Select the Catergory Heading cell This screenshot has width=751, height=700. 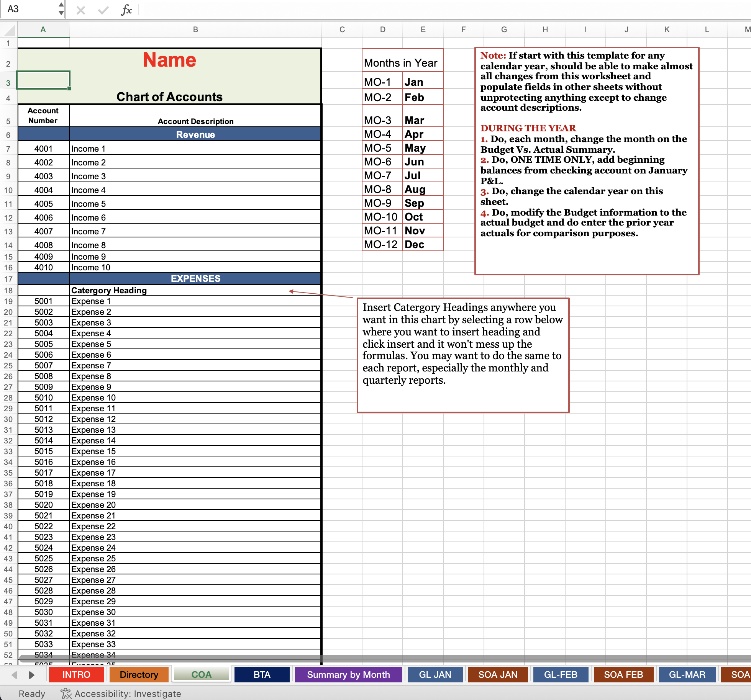click(x=195, y=290)
